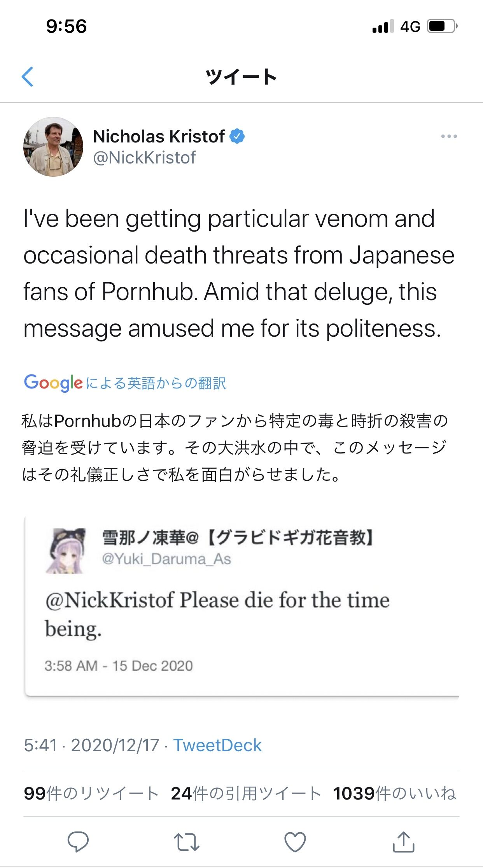Viewport: 483px width, 868px height.
Task: View the 1039 likes list
Action: coord(394,793)
